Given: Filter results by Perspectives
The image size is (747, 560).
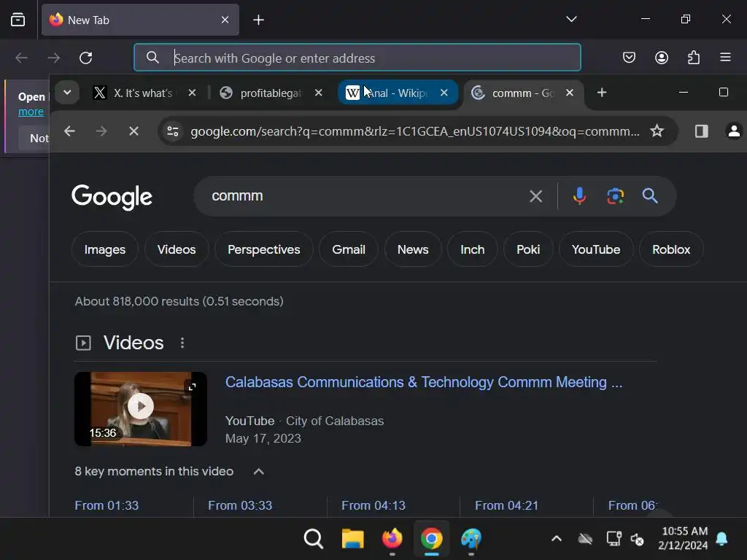Looking at the screenshot, I should [263, 249].
